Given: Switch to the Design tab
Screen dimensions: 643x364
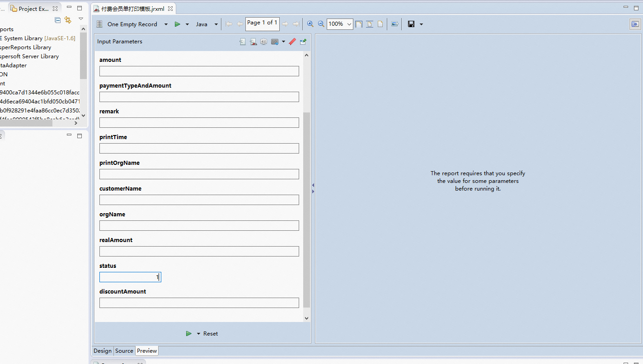Looking at the screenshot, I should pyautogui.click(x=103, y=351).
